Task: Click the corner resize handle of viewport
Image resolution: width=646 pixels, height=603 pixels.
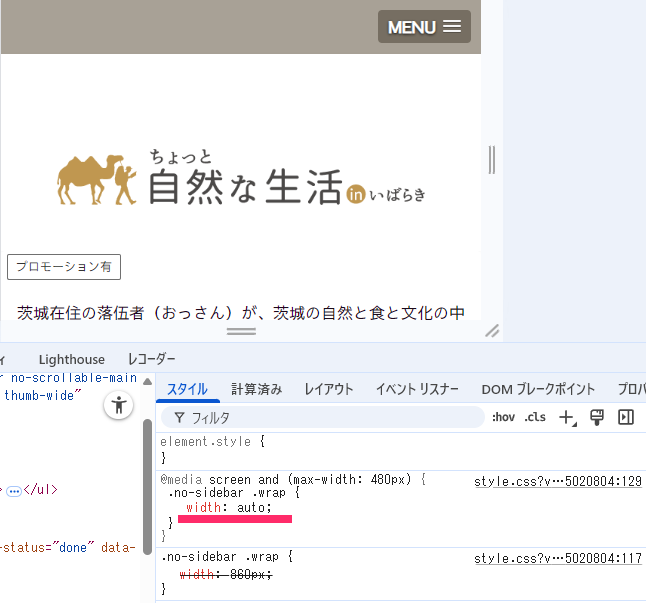Action: click(x=492, y=331)
